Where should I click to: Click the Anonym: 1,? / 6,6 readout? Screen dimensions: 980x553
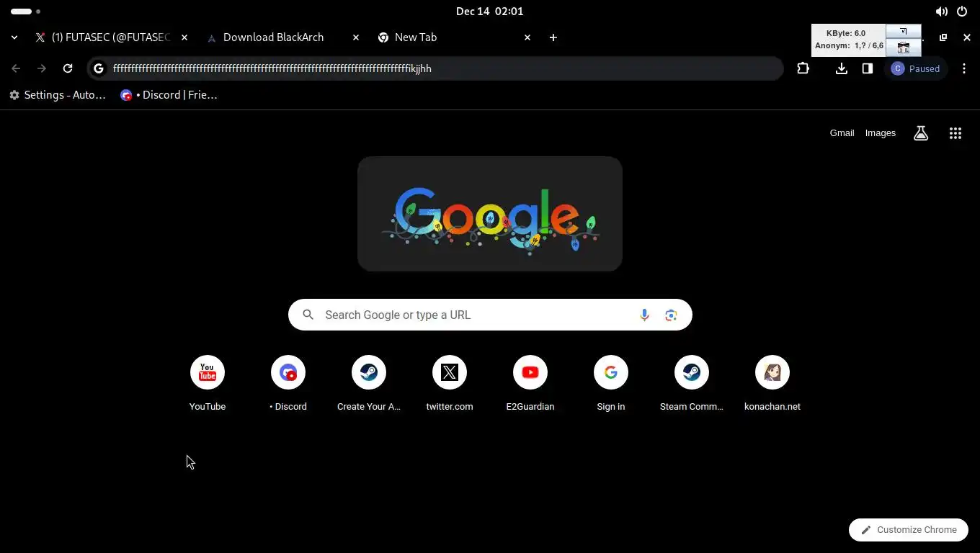[x=849, y=45]
